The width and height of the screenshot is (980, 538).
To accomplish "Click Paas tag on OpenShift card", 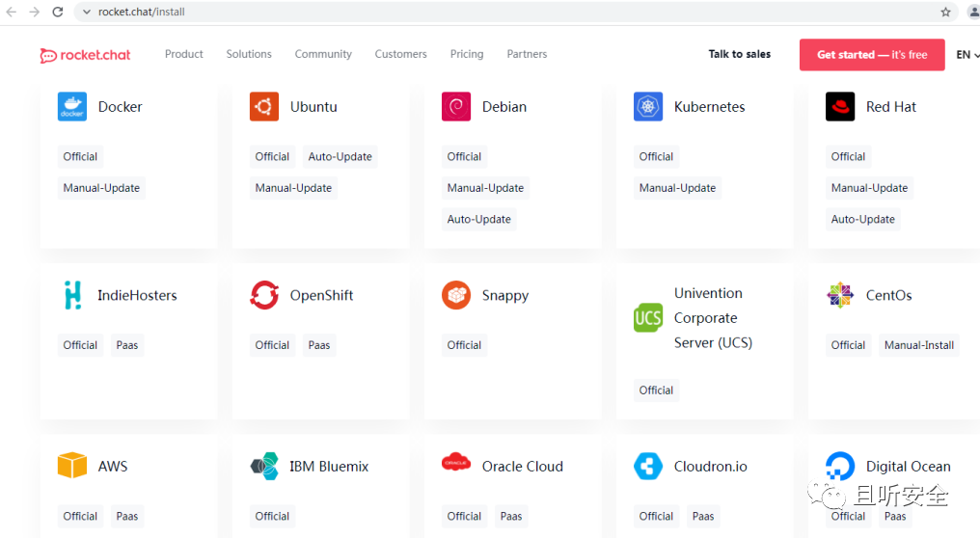I will click(318, 345).
